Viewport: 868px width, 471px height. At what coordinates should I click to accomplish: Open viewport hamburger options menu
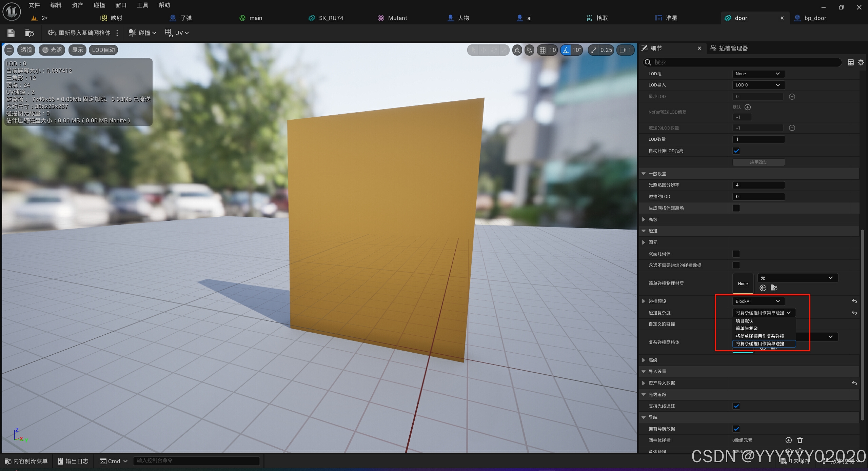(x=9, y=50)
